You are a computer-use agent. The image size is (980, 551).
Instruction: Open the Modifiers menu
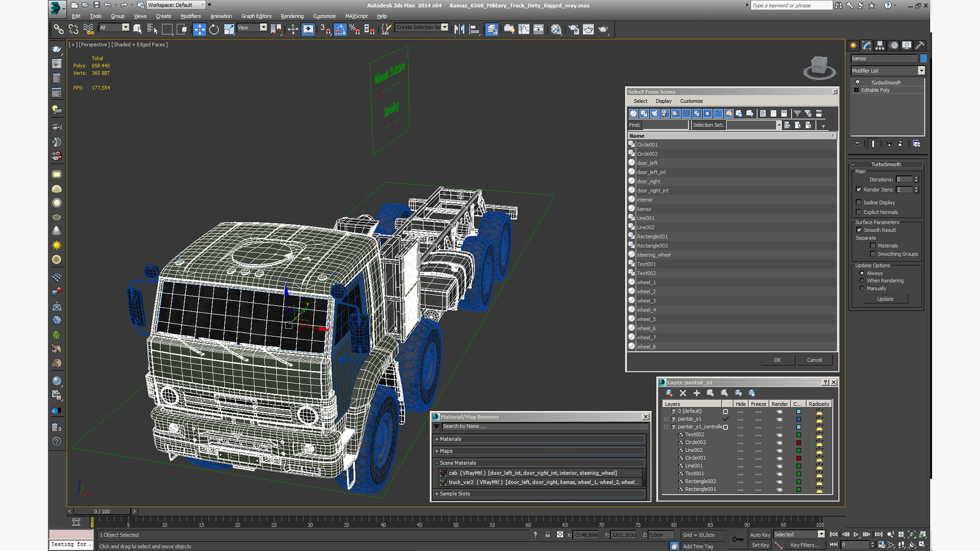coord(190,16)
